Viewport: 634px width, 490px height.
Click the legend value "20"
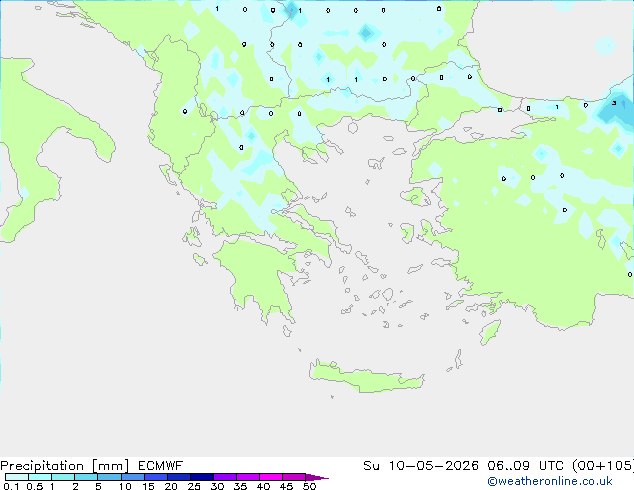[171, 486]
